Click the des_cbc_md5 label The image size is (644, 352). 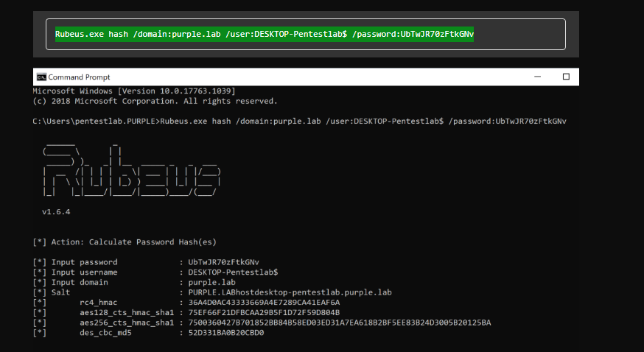pos(105,333)
